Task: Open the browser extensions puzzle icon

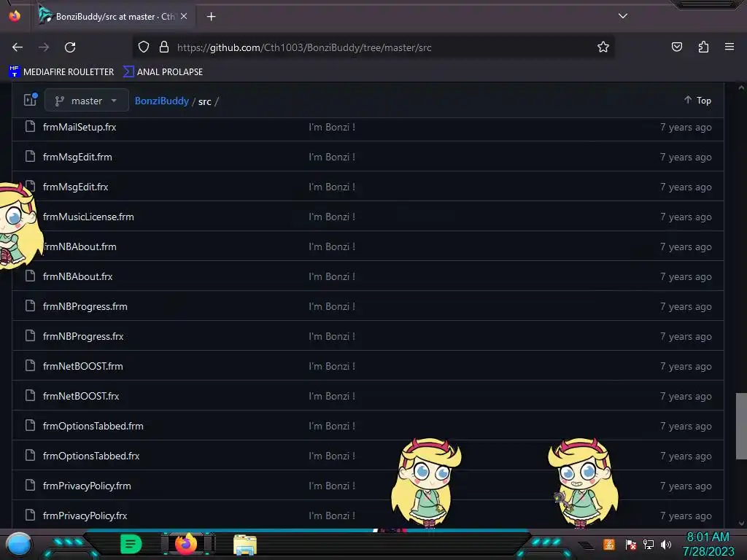Action: point(703,47)
